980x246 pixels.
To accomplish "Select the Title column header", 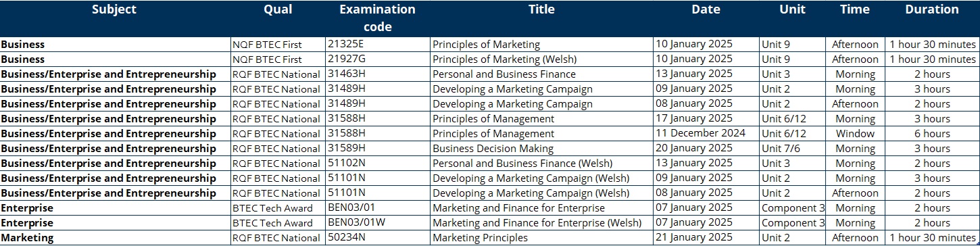I will pyautogui.click(x=541, y=9).
